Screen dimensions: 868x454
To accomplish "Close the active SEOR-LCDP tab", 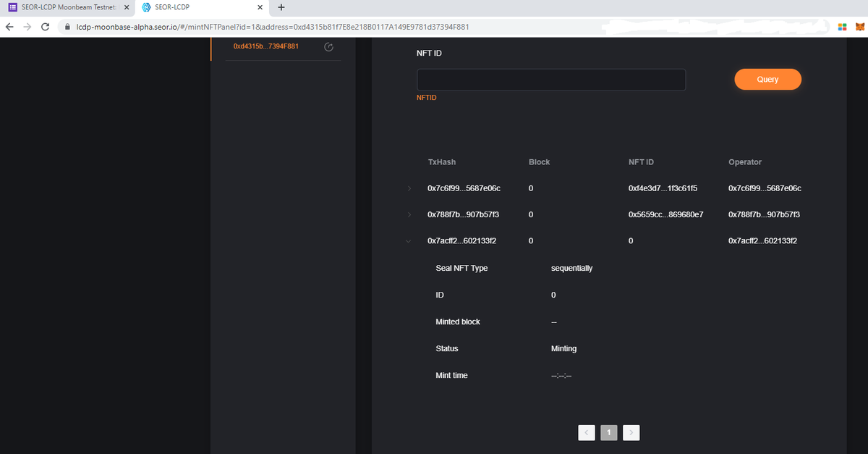I will point(260,8).
